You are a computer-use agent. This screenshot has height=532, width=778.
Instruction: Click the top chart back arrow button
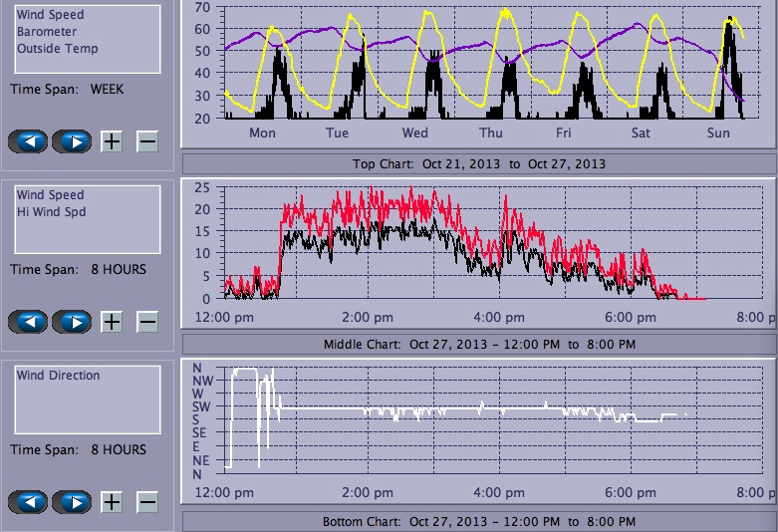coord(29,140)
